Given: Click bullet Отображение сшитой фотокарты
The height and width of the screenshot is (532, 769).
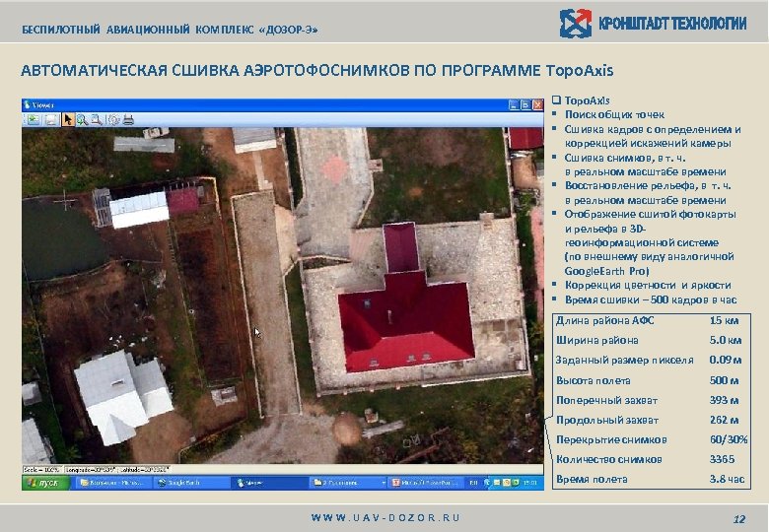Looking at the screenshot, I should pos(650,242).
